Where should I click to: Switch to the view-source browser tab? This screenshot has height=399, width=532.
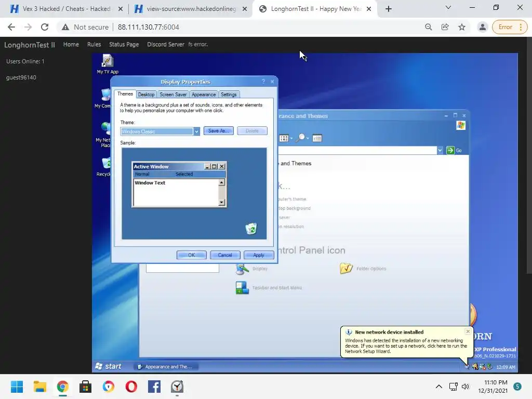[x=191, y=9]
